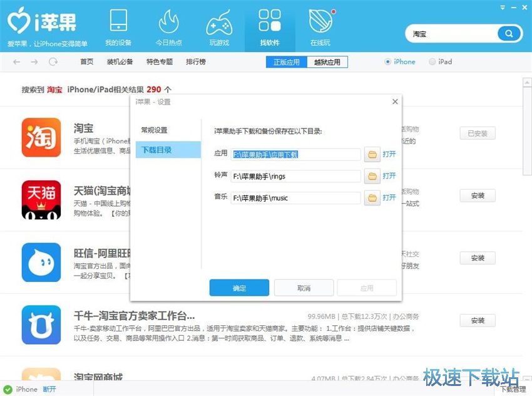Open the 排行榜 tab

[x=196, y=62]
